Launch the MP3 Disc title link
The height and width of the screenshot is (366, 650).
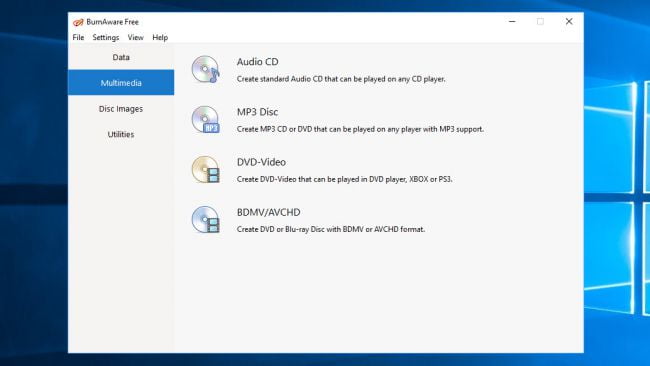click(x=257, y=112)
